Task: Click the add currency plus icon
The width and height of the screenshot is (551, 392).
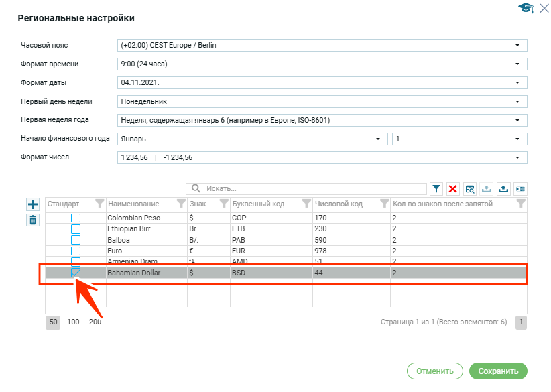Action: tap(33, 204)
